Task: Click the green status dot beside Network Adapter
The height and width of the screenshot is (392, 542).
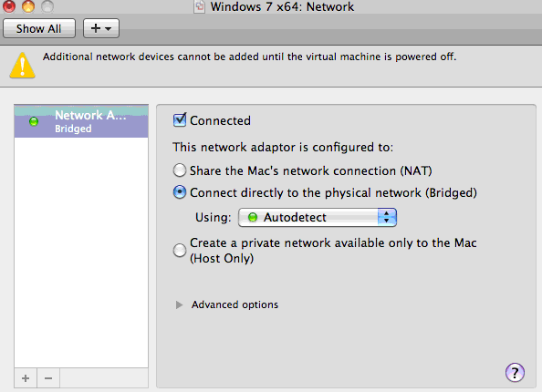Action: click(34, 121)
